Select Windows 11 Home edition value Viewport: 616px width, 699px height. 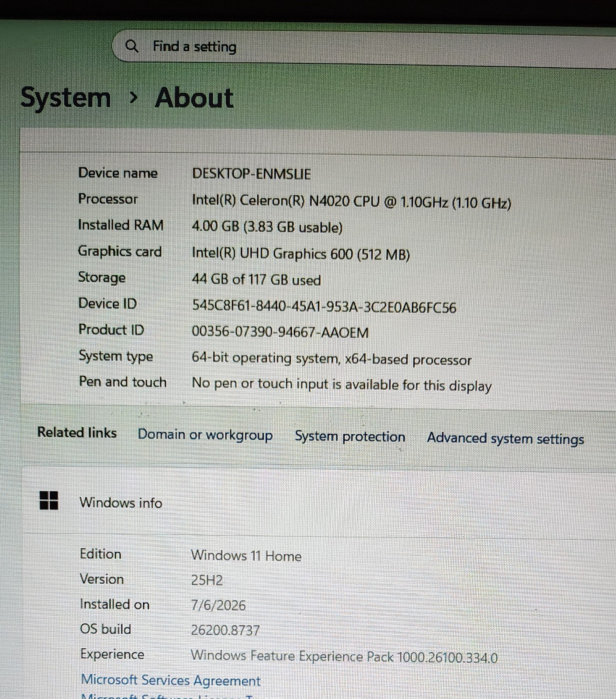pyautogui.click(x=246, y=556)
